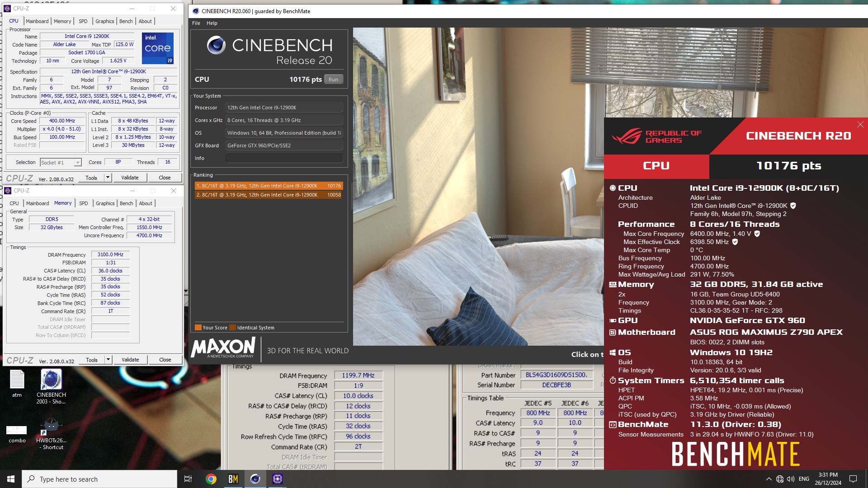Switch to Cinebench in the taskbar

coord(255,479)
